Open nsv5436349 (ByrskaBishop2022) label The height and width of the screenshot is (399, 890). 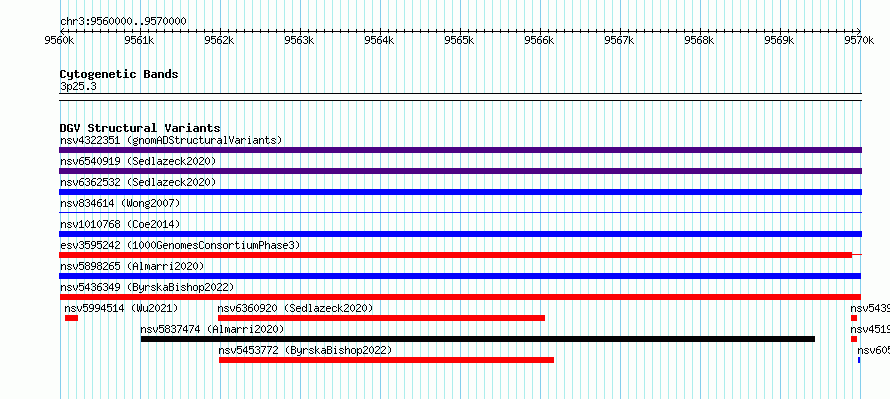[x=147, y=287]
